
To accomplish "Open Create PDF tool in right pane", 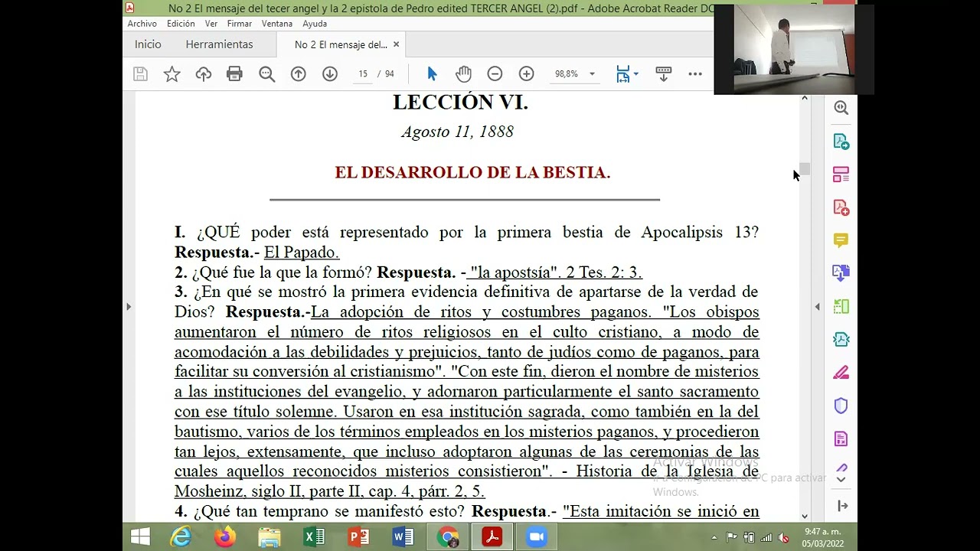I will pyautogui.click(x=841, y=207).
